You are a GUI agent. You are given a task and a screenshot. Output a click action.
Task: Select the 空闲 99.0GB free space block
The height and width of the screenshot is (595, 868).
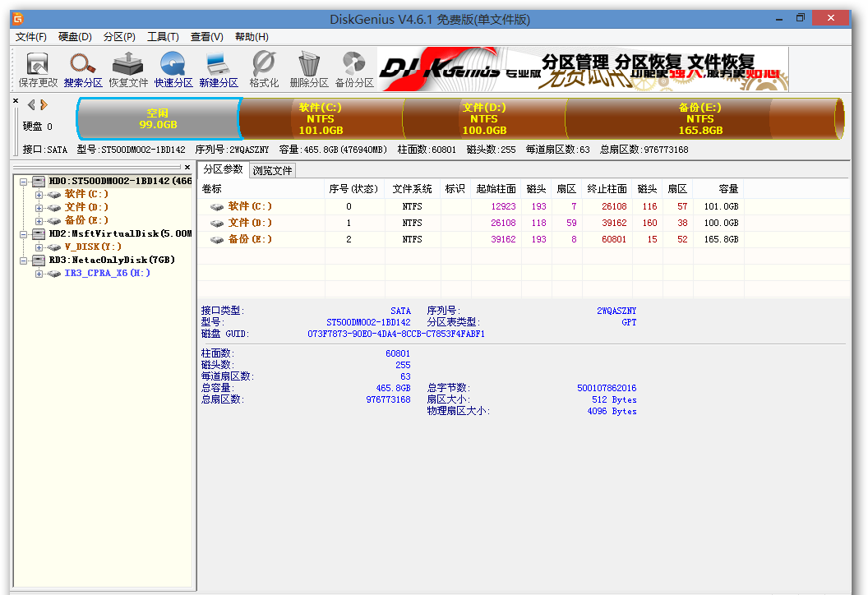coord(159,118)
